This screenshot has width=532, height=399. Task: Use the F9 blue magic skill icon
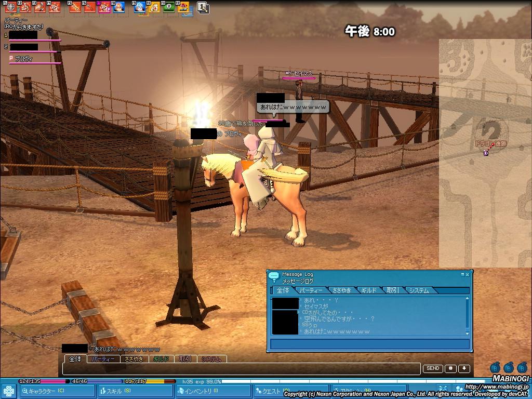[x=139, y=7]
